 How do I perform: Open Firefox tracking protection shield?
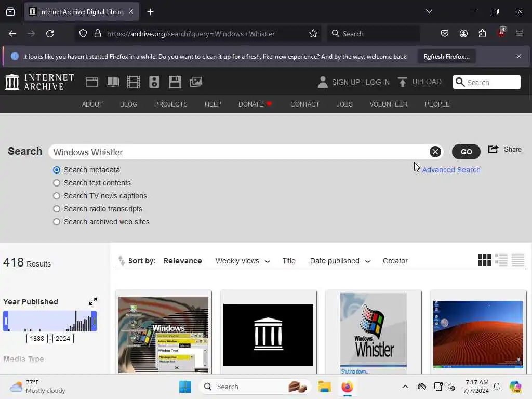[83, 34]
